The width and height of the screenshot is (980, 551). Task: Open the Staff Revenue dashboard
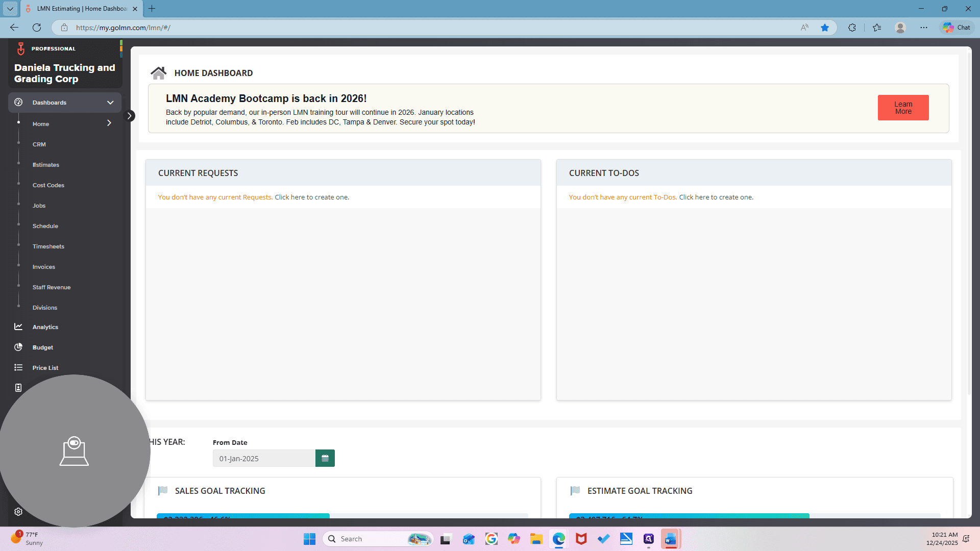pyautogui.click(x=52, y=287)
